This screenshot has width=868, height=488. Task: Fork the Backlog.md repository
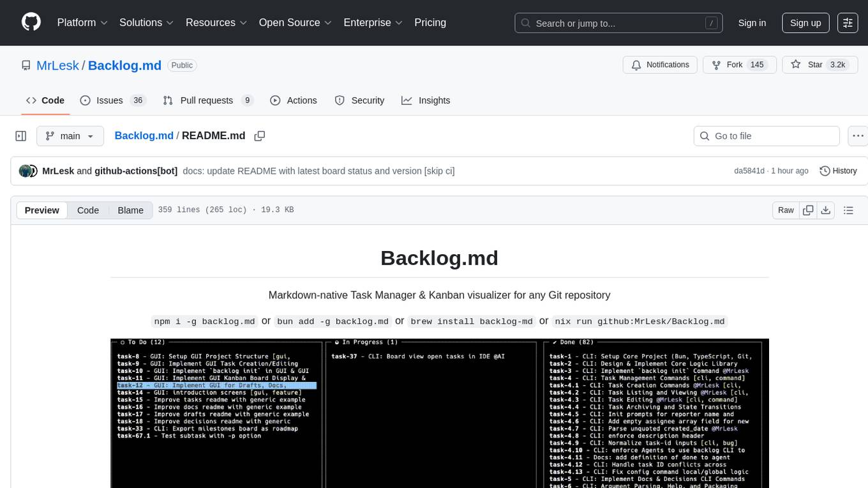(x=740, y=65)
